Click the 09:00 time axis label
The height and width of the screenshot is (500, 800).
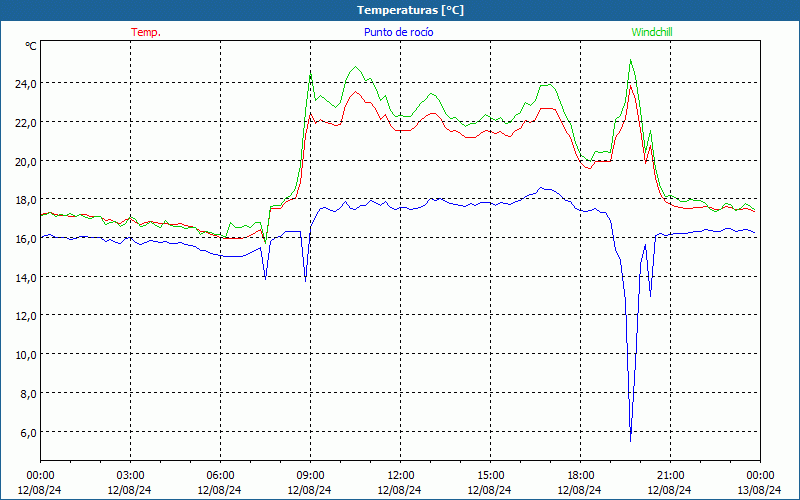310,476
